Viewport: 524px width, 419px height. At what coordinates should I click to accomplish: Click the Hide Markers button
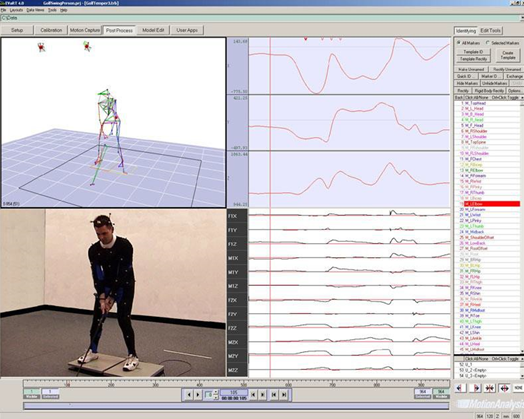tap(467, 83)
